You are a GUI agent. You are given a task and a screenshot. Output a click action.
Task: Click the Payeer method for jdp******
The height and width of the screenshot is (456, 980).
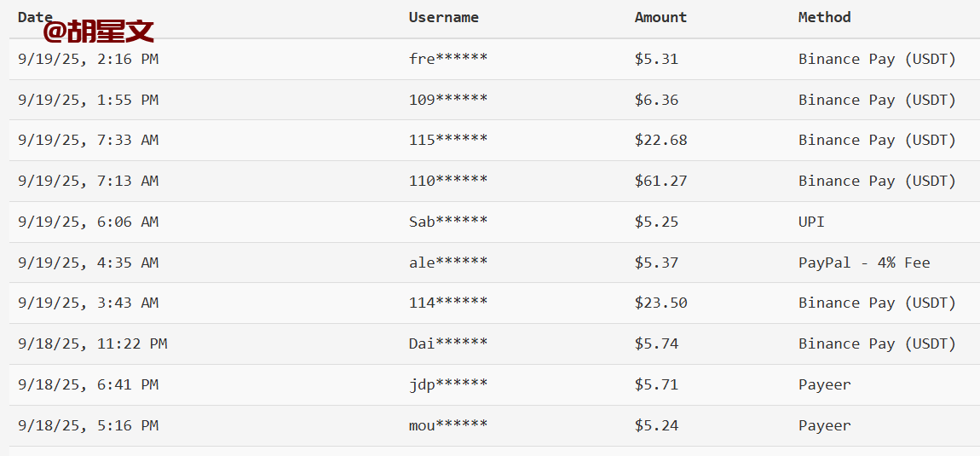pos(824,384)
